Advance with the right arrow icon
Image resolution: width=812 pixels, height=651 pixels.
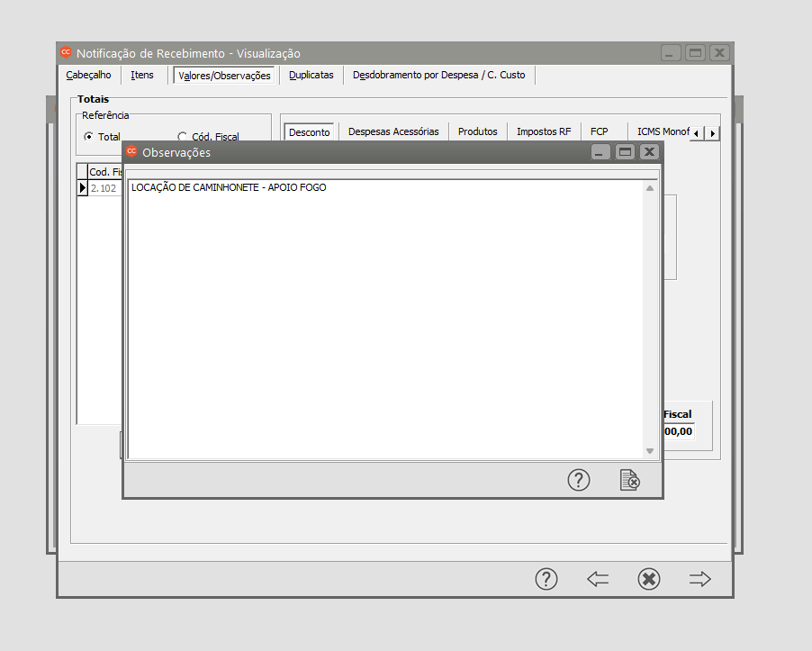point(699,579)
